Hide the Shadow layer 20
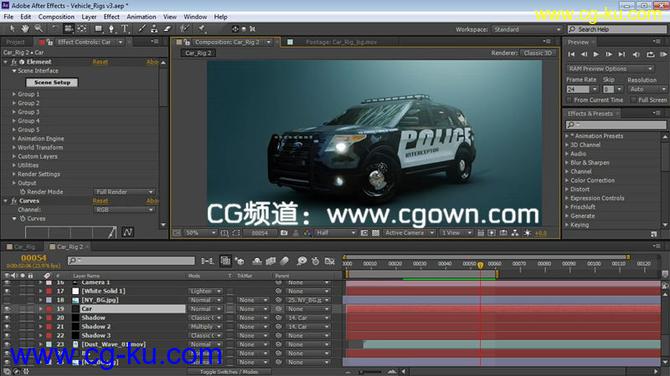Screen dimensions: 670x376 7,318
